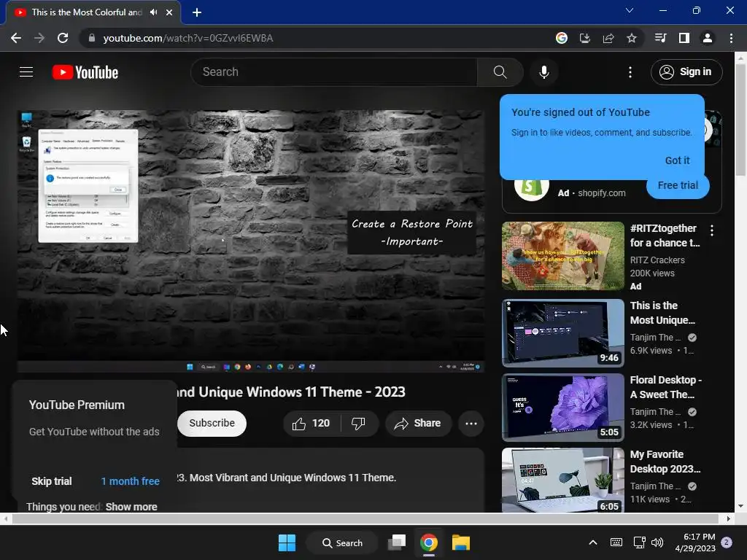Open Windows Start menu
Image resolution: width=747 pixels, height=560 pixels.
point(287,542)
